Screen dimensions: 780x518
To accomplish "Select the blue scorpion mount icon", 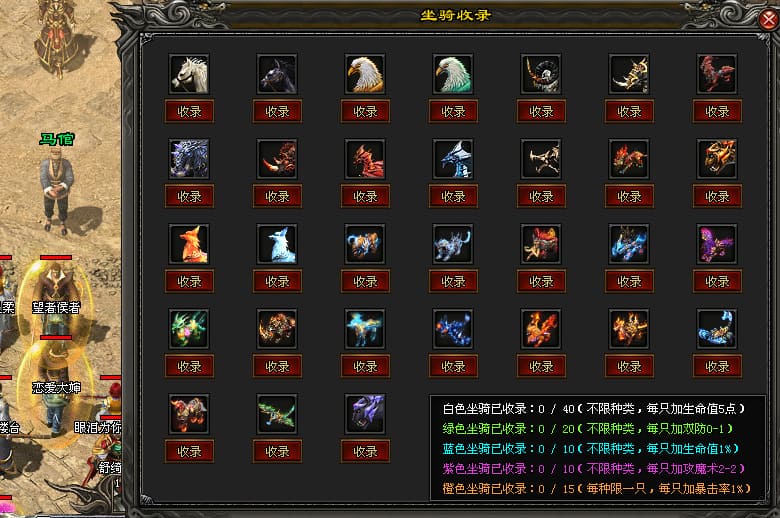I will (x=717, y=329).
